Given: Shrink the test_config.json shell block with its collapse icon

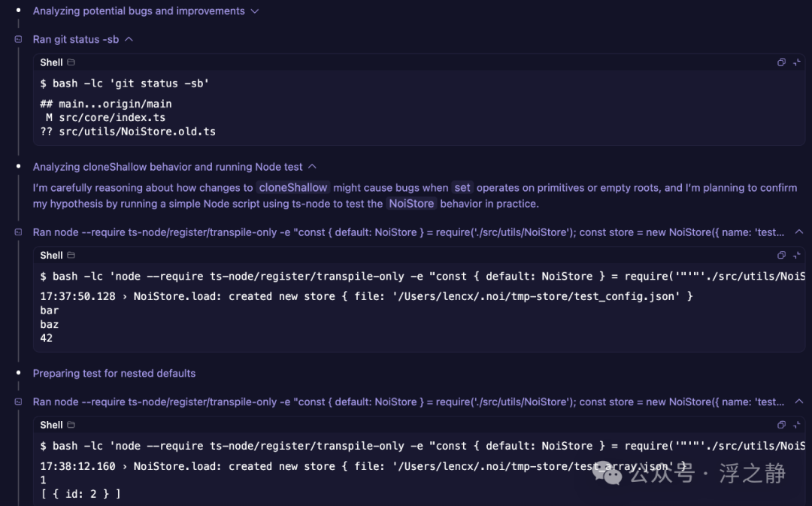Looking at the screenshot, I should point(797,255).
